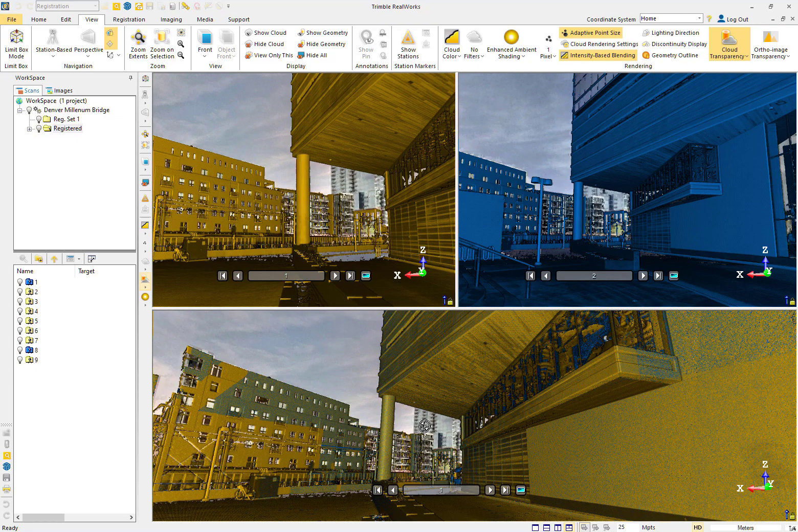Click the HD indicator in status bar
The height and width of the screenshot is (532, 798).
click(x=697, y=527)
